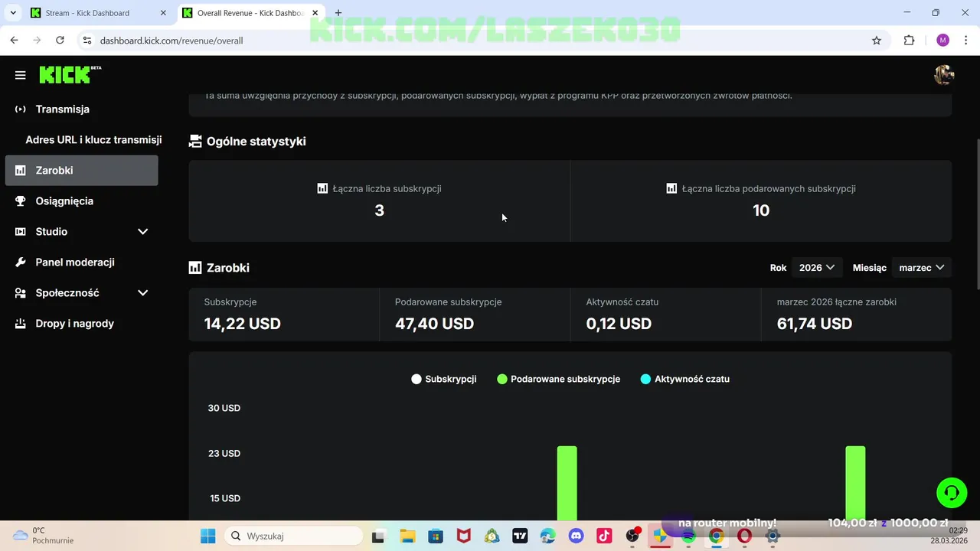Image resolution: width=980 pixels, height=551 pixels.
Task: Click the 14,22 USD subscriptions value
Action: click(x=243, y=324)
